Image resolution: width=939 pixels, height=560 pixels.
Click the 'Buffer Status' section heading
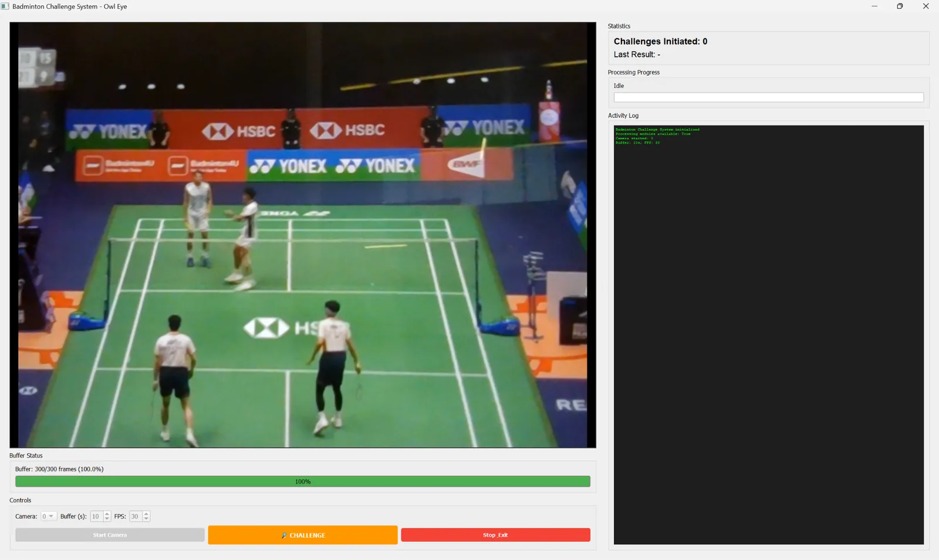click(26, 456)
